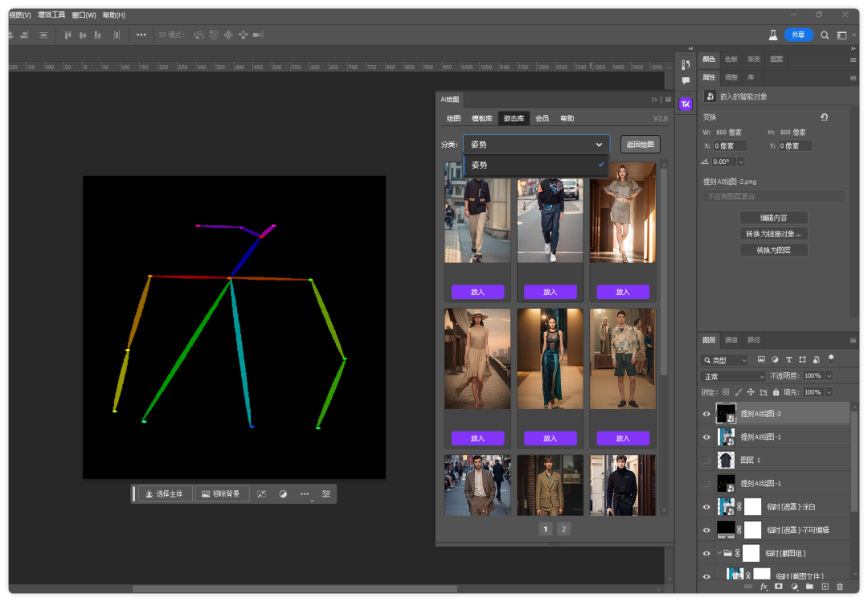Click the lock all padlock icon
Image resolution: width=868 pixels, height=602 pixels.
click(776, 392)
